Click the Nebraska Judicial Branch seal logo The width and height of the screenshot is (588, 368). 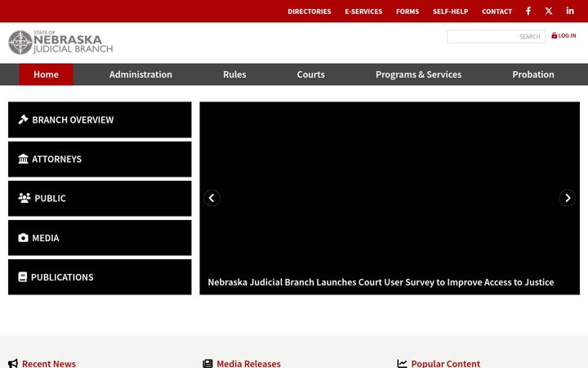click(x=20, y=43)
